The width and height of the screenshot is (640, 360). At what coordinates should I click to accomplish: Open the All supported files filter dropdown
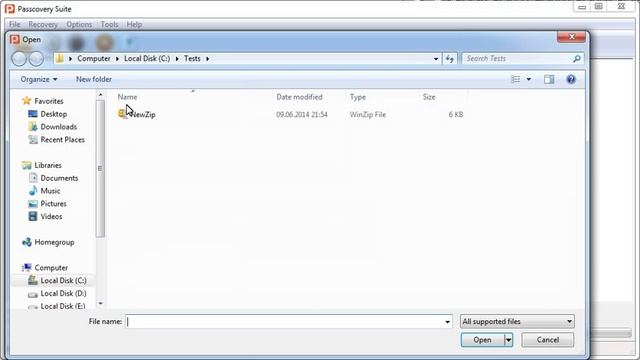[x=517, y=322]
